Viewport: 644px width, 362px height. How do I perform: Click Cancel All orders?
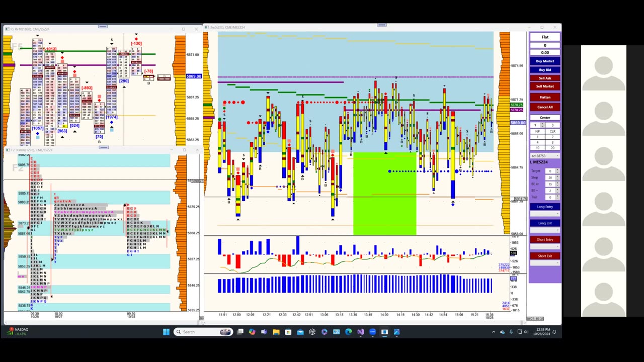click(x=545, y=107)
